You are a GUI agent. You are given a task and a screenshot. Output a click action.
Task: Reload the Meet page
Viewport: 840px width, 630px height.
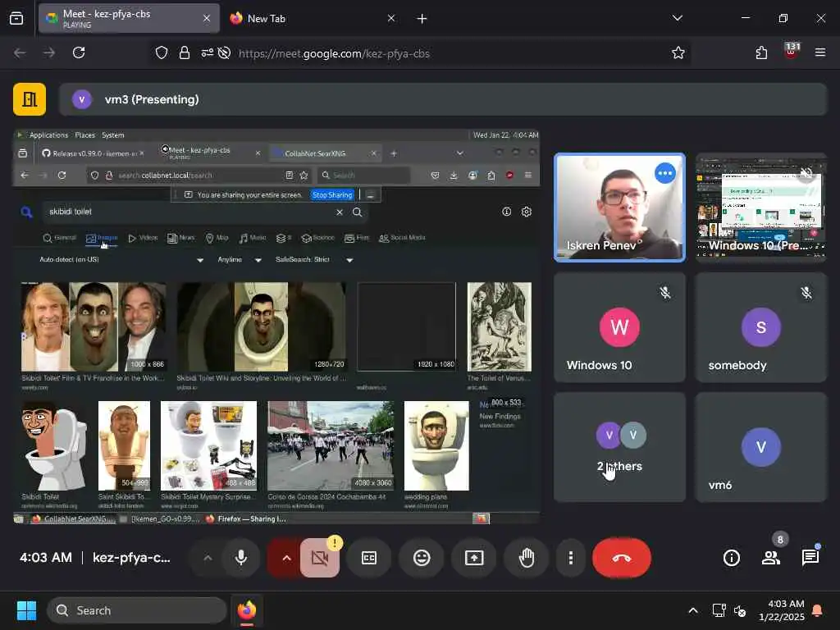click(79, 52)
